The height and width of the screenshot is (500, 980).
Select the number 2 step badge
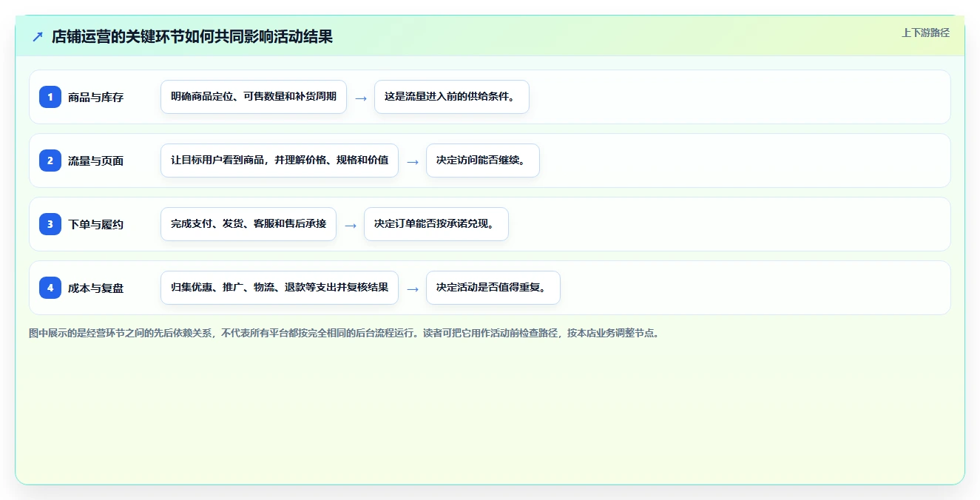pyautogui.click(x=50, y=160)
